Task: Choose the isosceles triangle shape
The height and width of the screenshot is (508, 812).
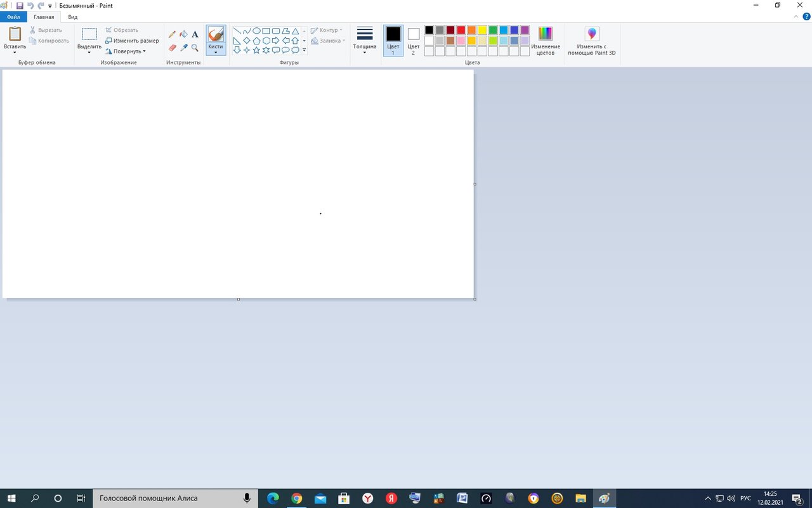Action: (295, 30)
